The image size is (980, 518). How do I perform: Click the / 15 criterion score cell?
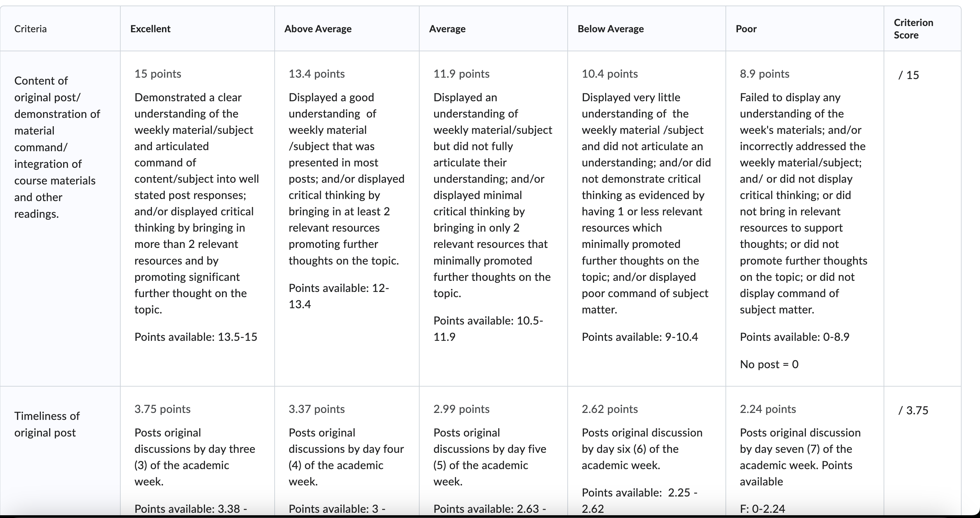tap(922, 219)
